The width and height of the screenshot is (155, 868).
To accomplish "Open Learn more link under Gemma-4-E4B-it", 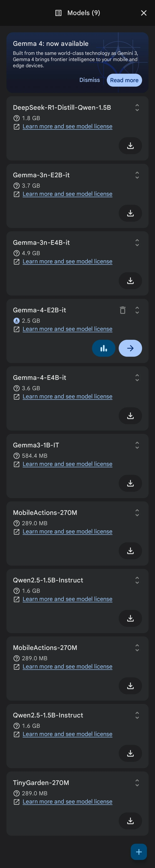I will [67, 396].
